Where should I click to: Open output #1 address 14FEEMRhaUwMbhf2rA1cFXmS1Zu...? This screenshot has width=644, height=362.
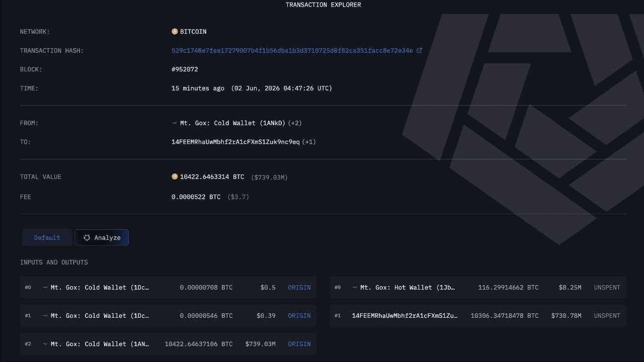405,316
